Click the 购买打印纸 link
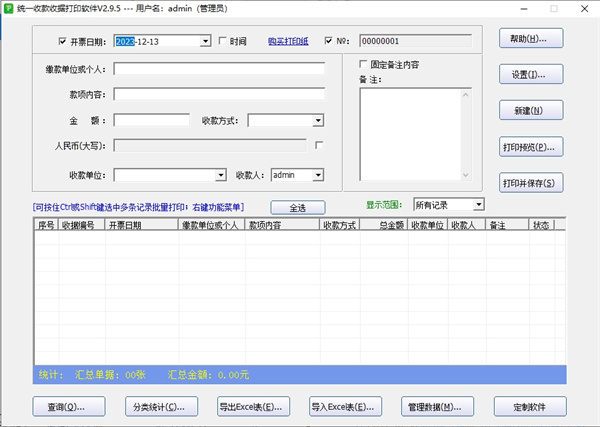Viewport: 600px width, 427px height. pos(288,42)
